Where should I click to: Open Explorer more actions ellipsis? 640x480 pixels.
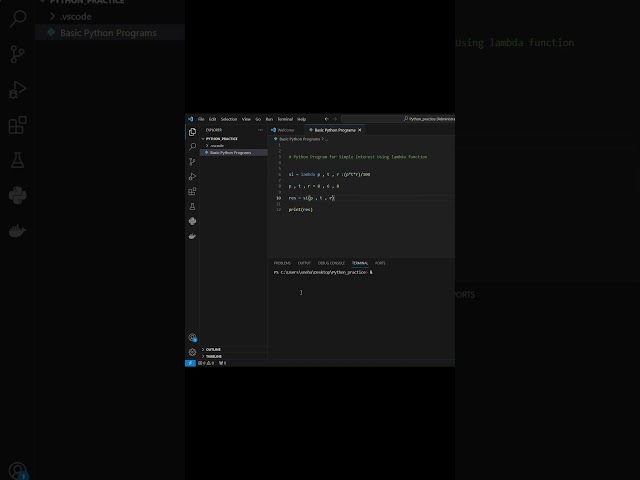260,130
